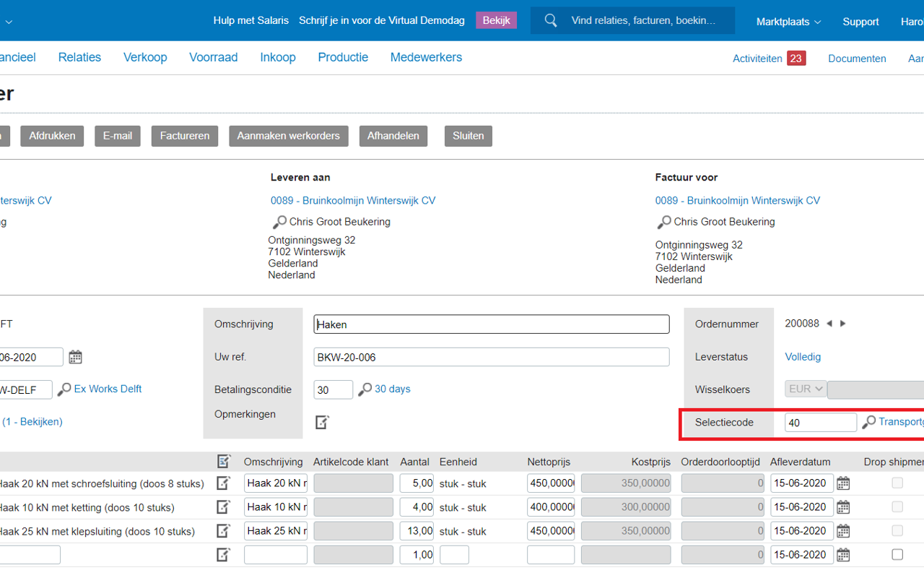Viewport: 924px width, 578px height.
Task: Open contact lookup for Factuur voor Chris Groot Beukering
Action: [663, 223]
